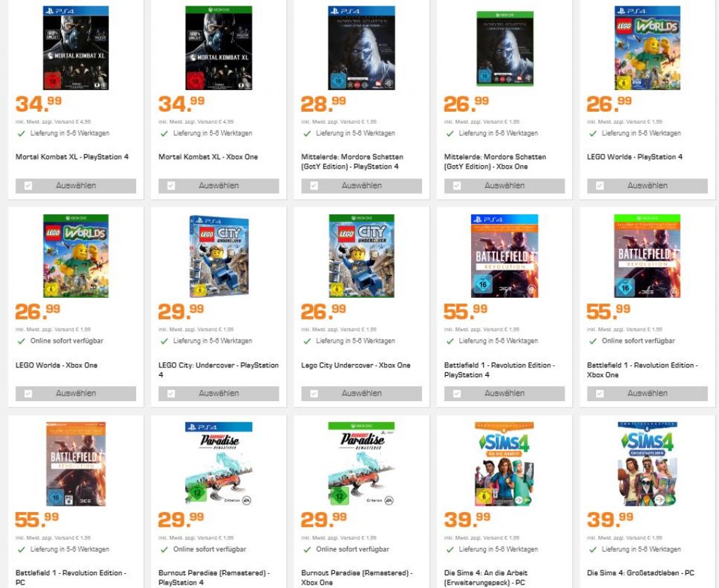The height and width of the screenshot is (588, 719).
Task: Click the green availability checkmark for LEGO Worlds Xbox One
Action: click(x=21, y=341)
